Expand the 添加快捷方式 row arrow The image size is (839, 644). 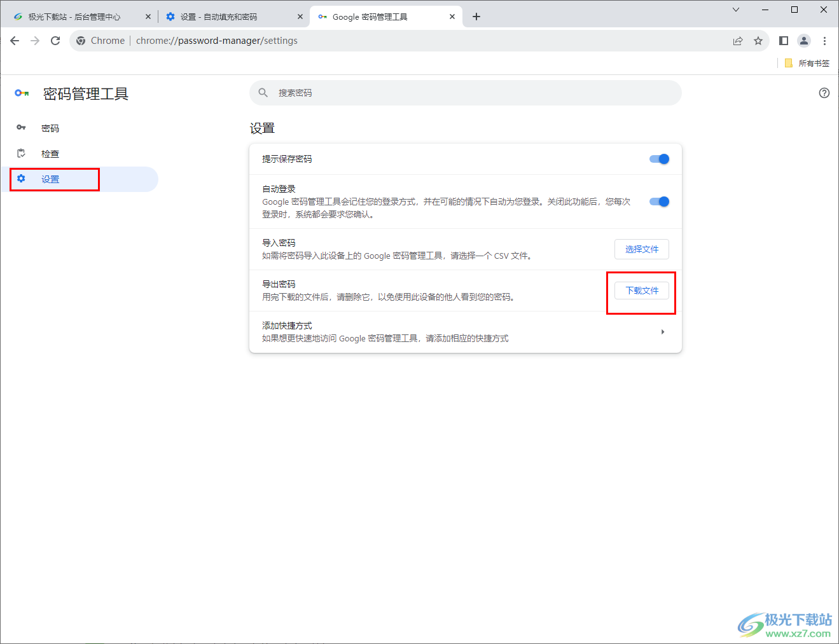(663, 332)
